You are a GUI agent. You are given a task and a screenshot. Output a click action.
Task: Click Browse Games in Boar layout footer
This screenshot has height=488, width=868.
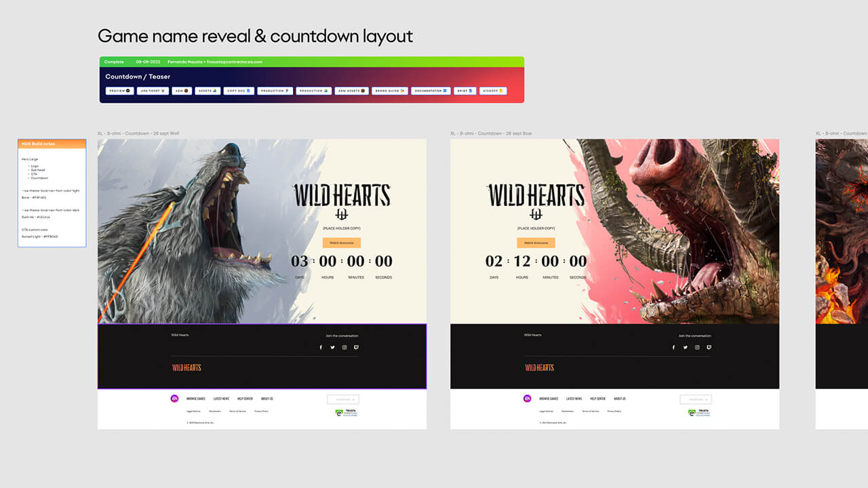549,399
